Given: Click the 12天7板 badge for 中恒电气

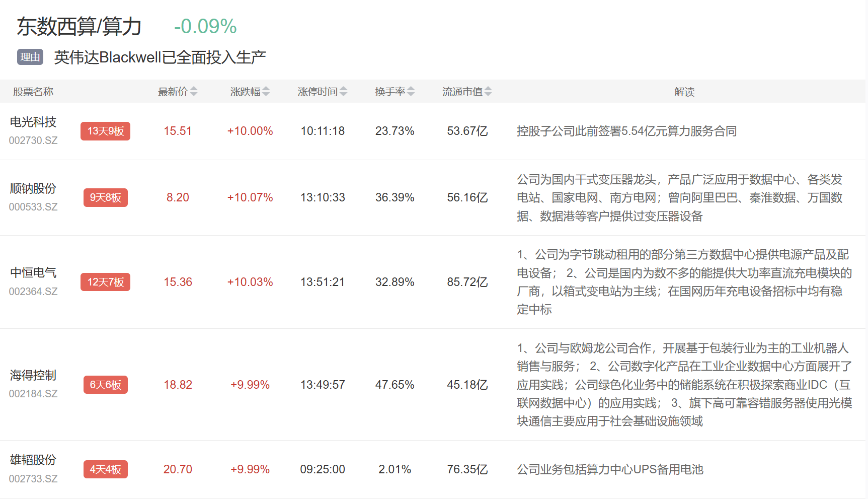Looking at the screenshot, I should 105,282.
